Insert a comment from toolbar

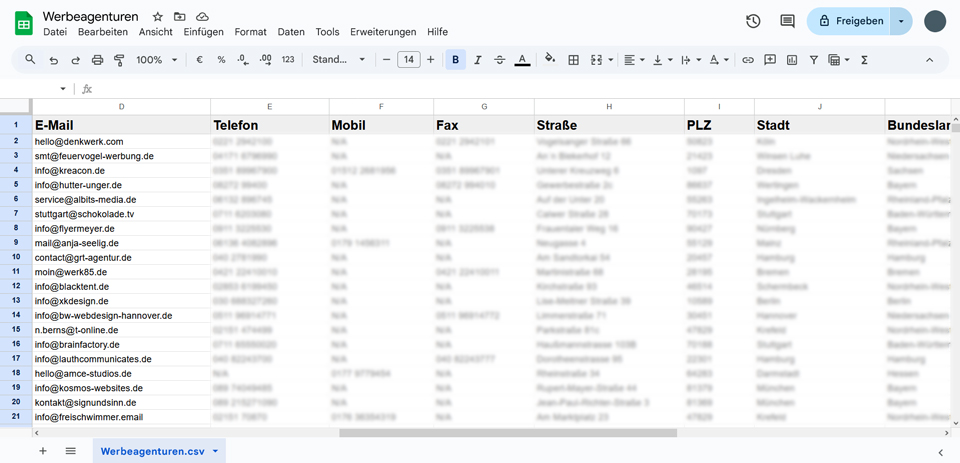770,60
